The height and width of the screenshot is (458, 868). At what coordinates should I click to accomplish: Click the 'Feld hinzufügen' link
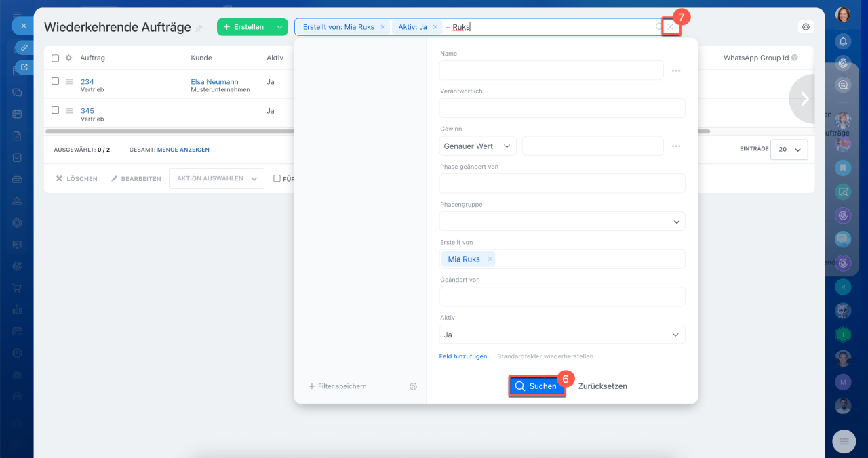[x=463, y=356]
